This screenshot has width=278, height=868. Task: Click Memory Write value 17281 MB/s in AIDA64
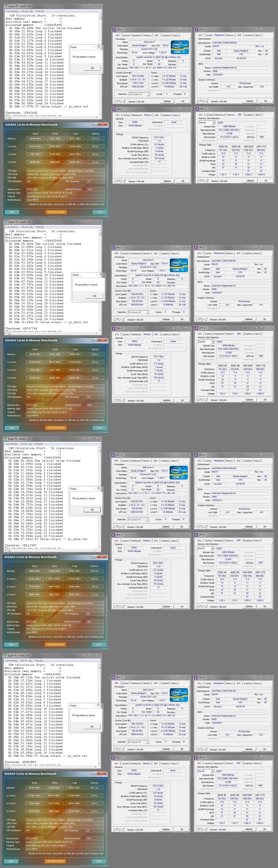coord(55,354)
